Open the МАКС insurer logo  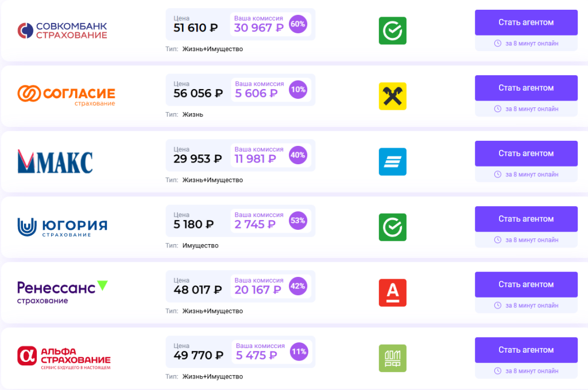[x=55, y=161]
